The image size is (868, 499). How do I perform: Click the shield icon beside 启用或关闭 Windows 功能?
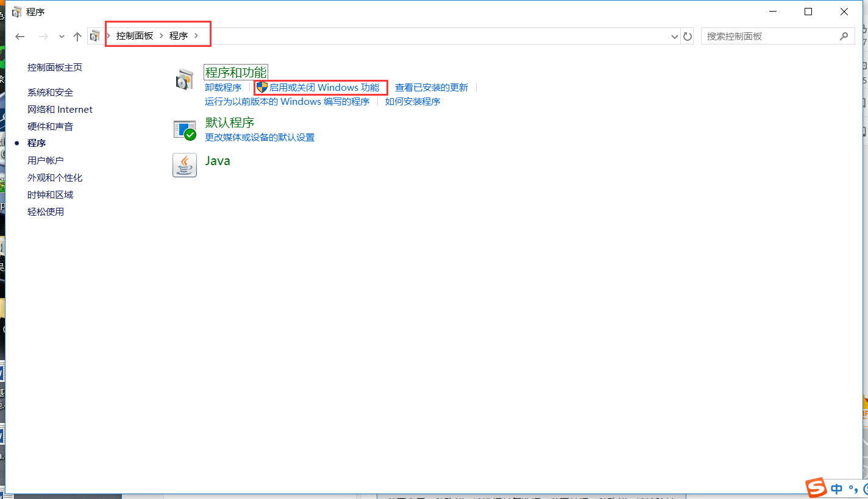click(262, 87)
